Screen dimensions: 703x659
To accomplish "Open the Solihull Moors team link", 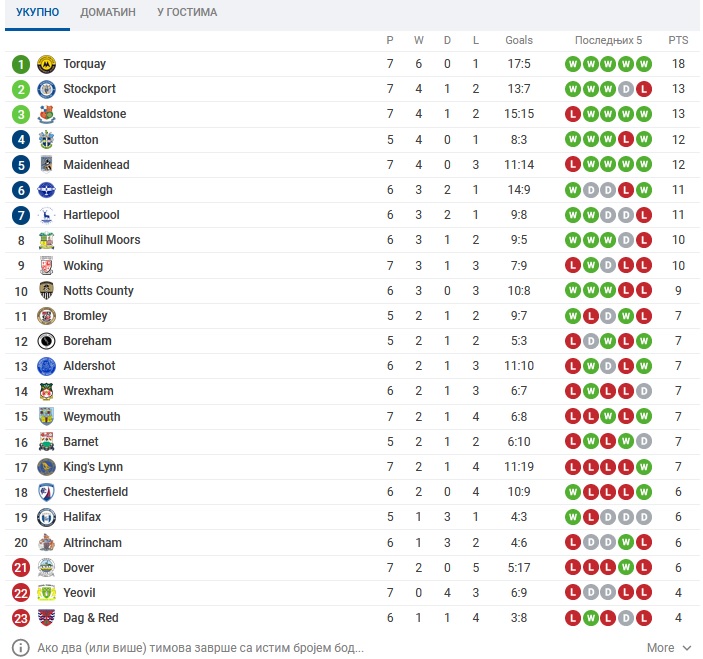I will click(x=102, y=240).
